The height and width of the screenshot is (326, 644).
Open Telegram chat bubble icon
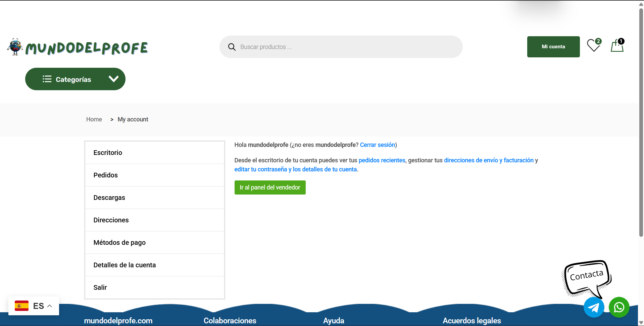[594, 307]
